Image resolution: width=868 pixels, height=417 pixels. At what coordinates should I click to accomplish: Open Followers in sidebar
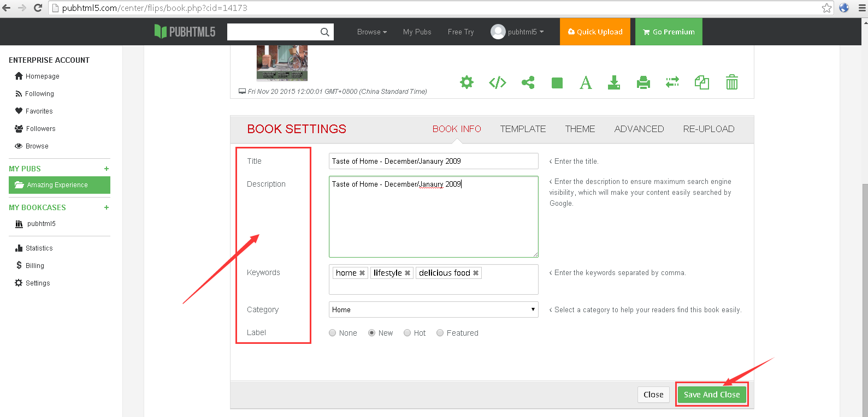(35, 129)
